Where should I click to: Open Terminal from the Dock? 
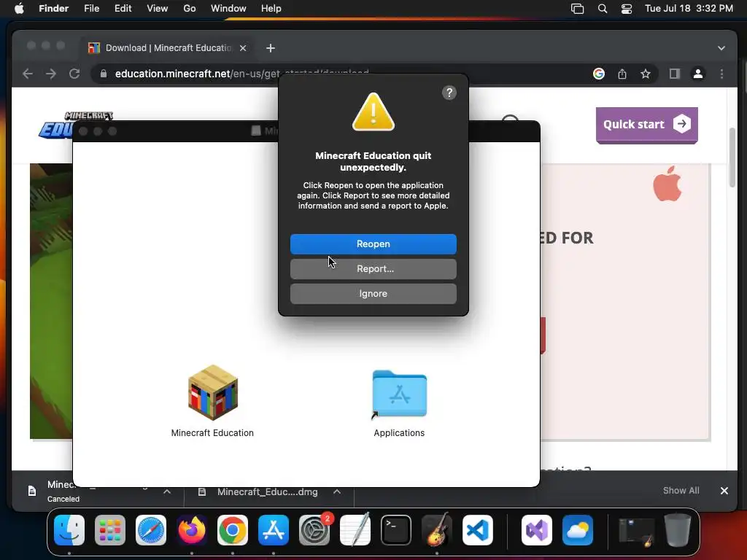(396, 529)
